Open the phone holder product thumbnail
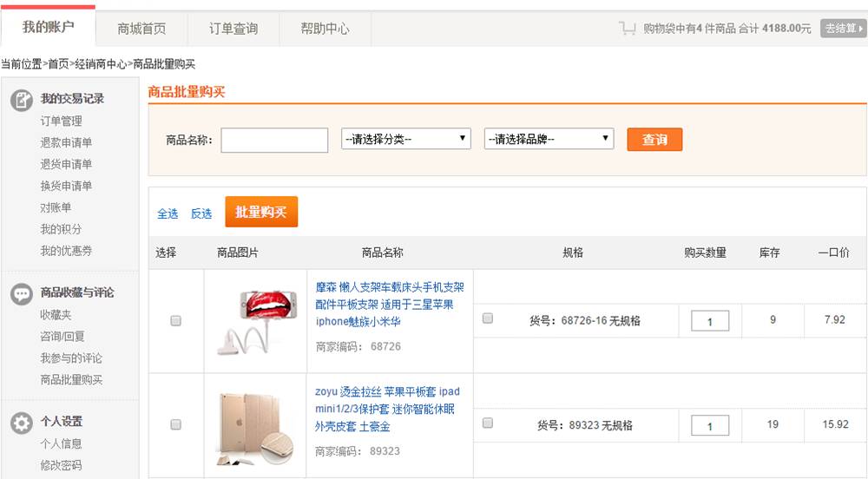This screenshot has width=868, height=479. coord(256,322)
